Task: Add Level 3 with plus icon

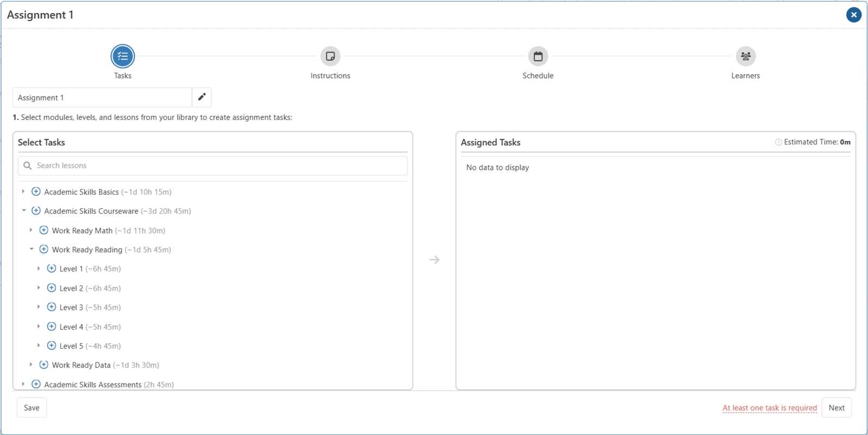Action: point(52,307)
